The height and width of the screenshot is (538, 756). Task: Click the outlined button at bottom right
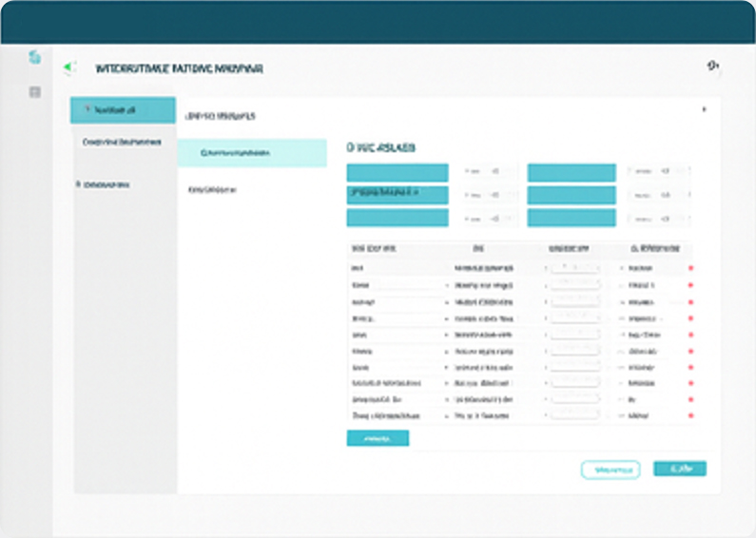(610, 470)
